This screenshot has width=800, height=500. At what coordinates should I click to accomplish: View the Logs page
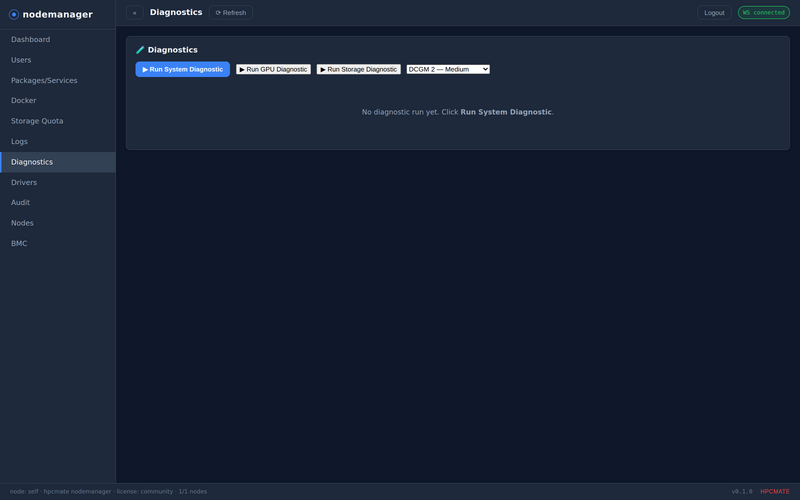(58, 141)
